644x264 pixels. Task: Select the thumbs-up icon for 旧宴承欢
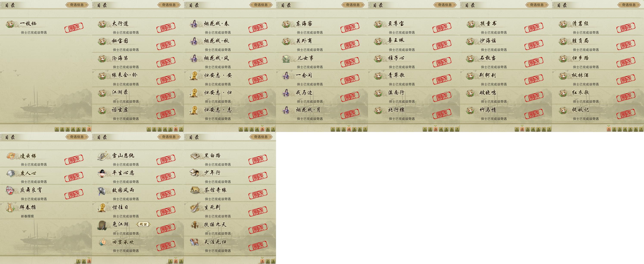(x=103, y=242)
